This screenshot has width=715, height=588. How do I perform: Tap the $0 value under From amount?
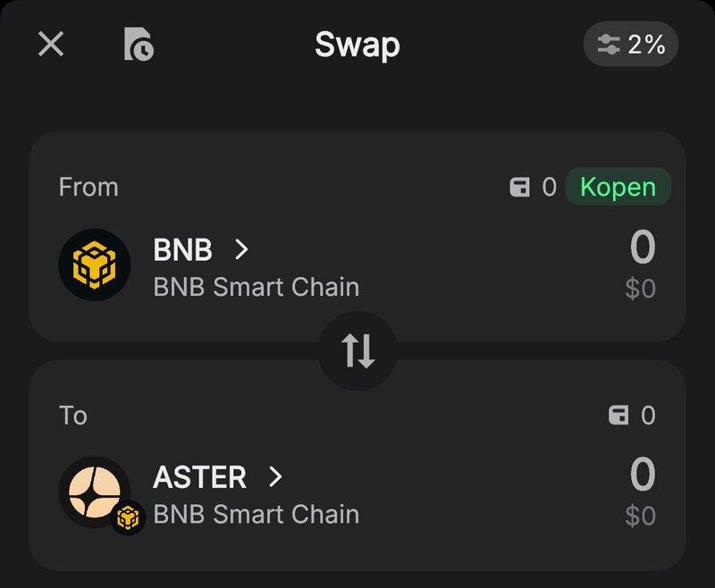click(640, 289)
